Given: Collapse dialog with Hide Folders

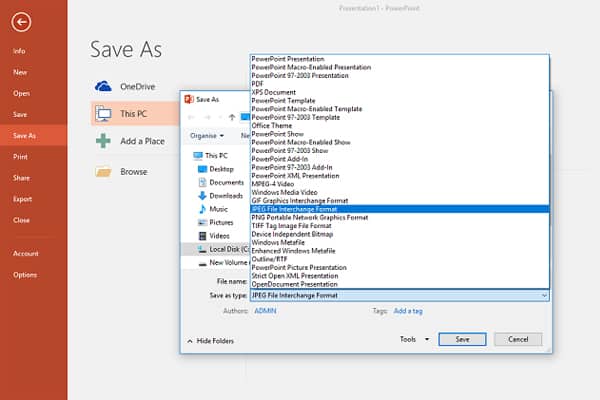Looking at the screenshot, I should pos(211,341).
